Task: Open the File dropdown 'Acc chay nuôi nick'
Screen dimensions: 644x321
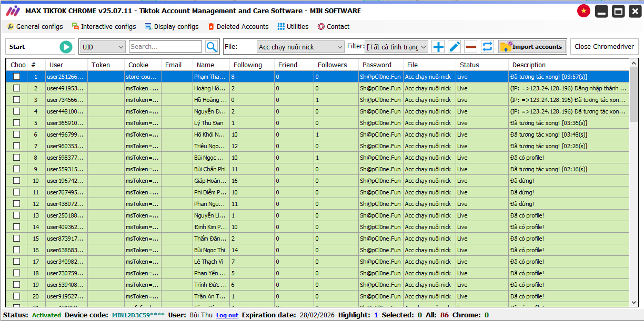Action: [x=300, y=47]
